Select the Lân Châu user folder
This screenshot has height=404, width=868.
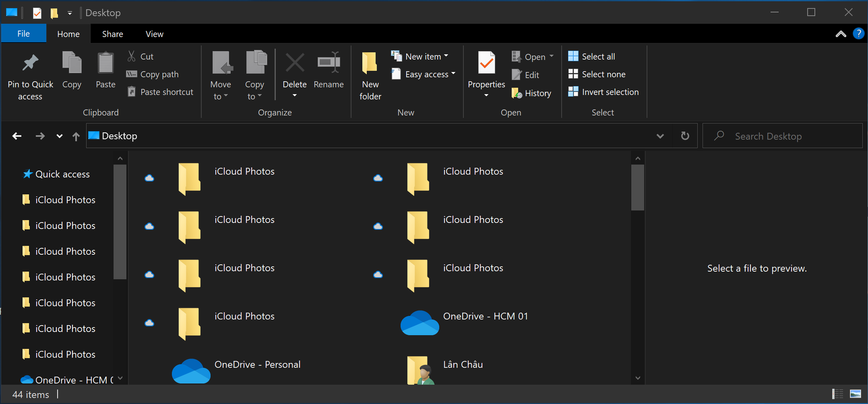445,370
